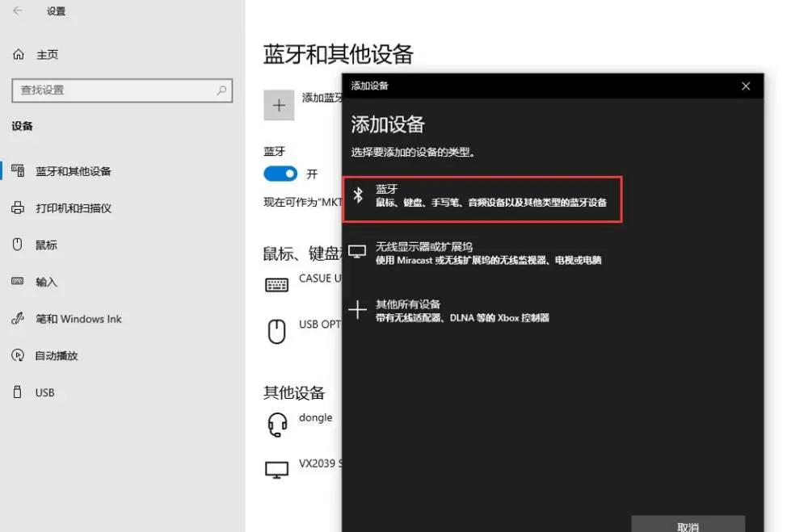
Task: Select the USB OPT mouse device
Action: (x=303, y=331)
